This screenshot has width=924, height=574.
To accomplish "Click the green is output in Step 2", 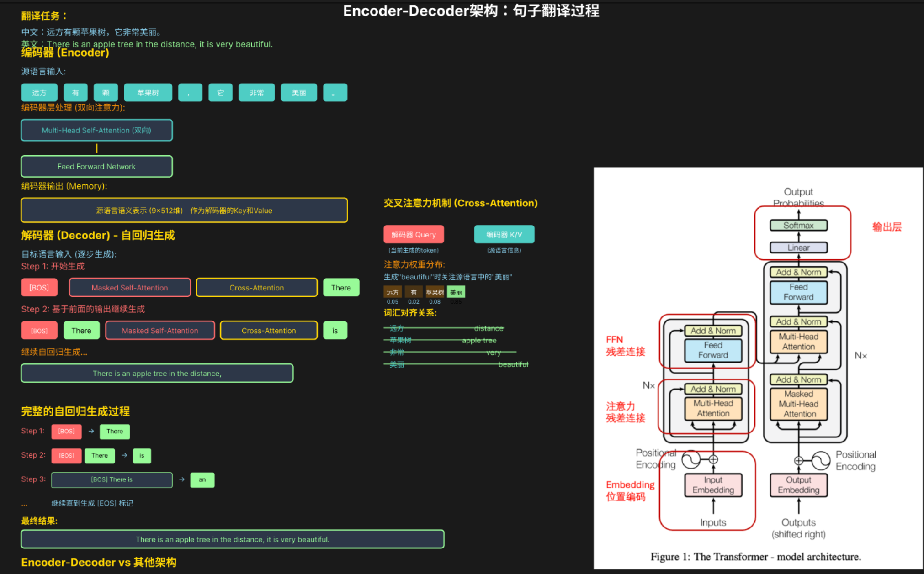I will click(x=335, y=331).
